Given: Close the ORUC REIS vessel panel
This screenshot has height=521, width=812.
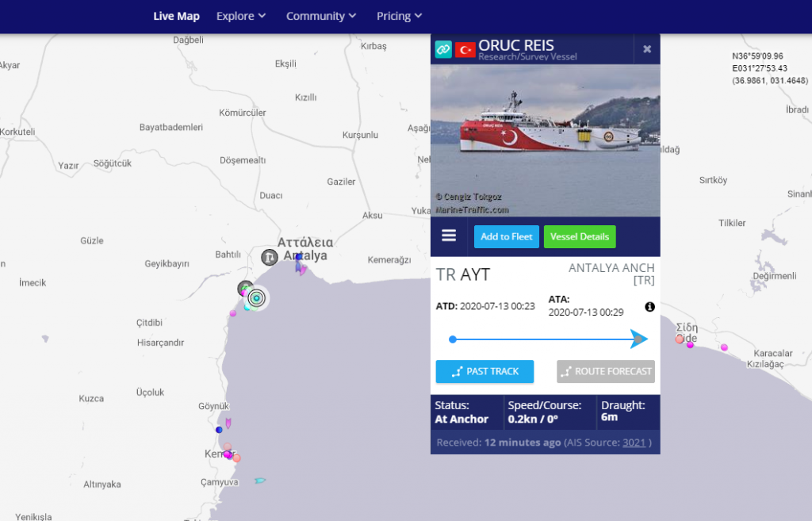Looking at the screenshot, I should (647, 49).
